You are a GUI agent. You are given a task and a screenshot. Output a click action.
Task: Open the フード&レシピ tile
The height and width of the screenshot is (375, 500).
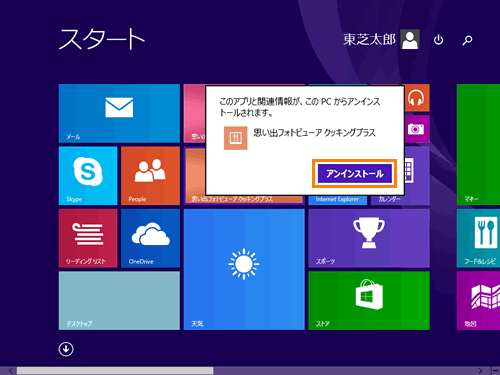(478, 238)
